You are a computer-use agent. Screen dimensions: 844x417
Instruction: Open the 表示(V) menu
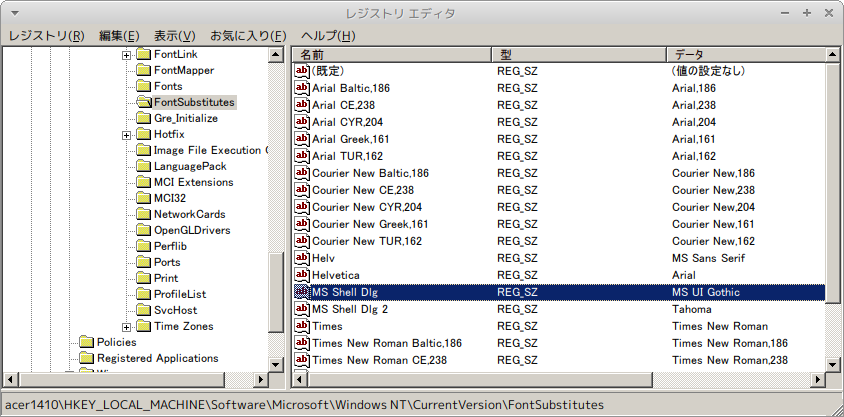[175, 35]
